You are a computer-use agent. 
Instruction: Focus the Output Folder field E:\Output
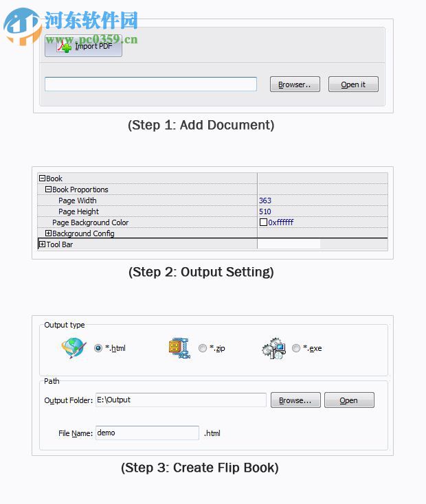181,400
